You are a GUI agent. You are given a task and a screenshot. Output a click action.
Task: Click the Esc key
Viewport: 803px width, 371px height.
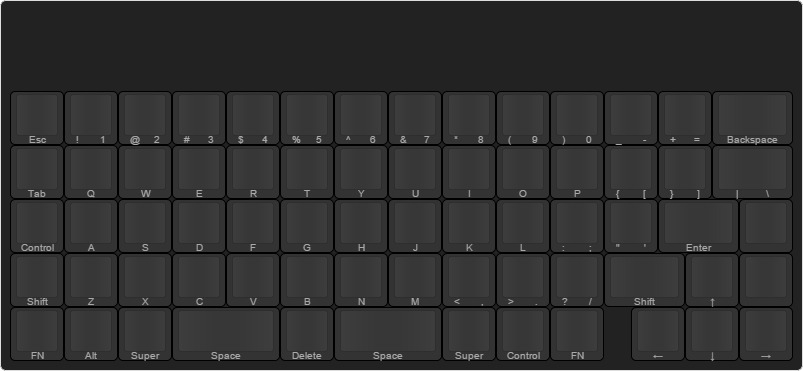coord(37,118)
